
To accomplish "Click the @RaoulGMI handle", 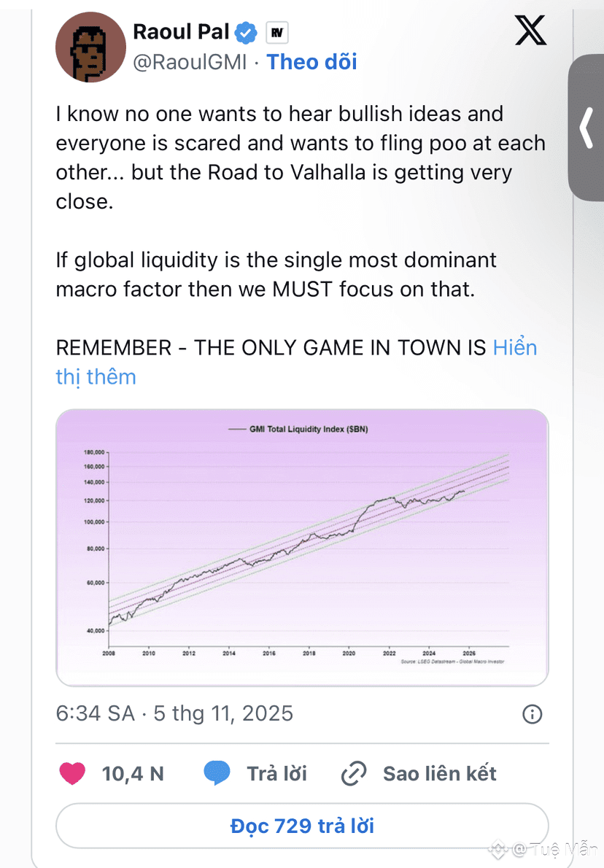I will 190,63.
